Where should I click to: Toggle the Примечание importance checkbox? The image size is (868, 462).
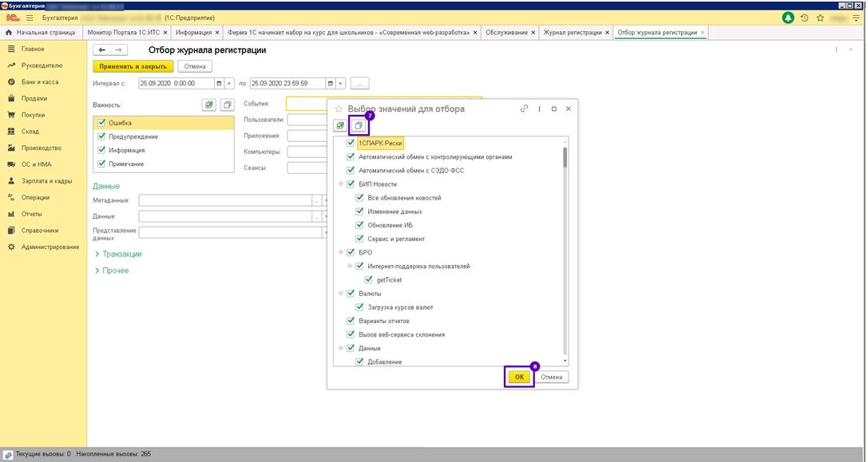(x=101, y=164)
